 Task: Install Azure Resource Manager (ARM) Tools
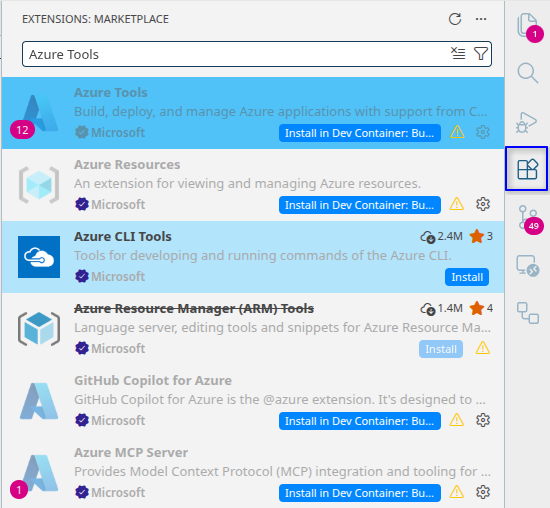(x=441, y=349)
